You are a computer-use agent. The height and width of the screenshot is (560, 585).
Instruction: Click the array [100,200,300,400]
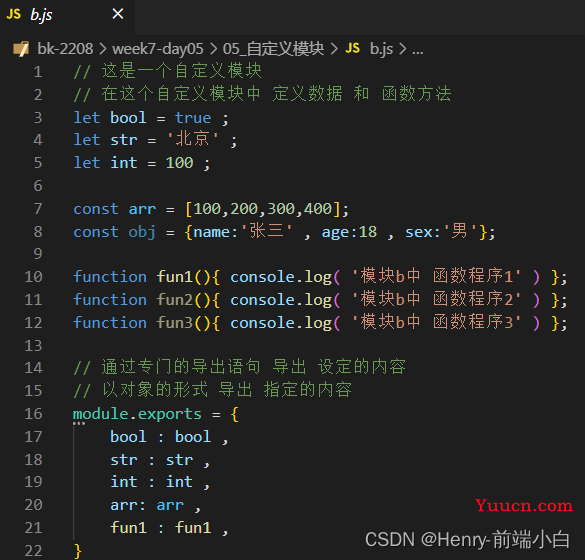point(263,209)
